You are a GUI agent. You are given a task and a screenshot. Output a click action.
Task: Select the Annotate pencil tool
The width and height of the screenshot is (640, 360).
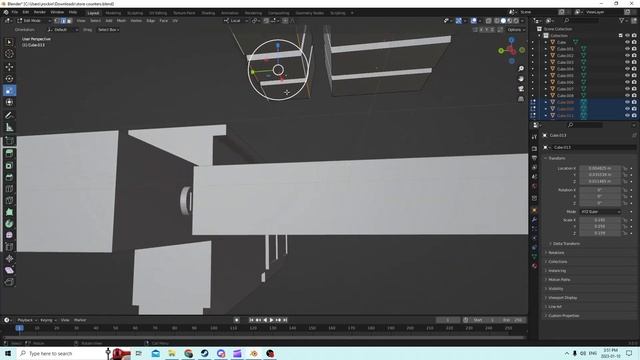(9, 116)
